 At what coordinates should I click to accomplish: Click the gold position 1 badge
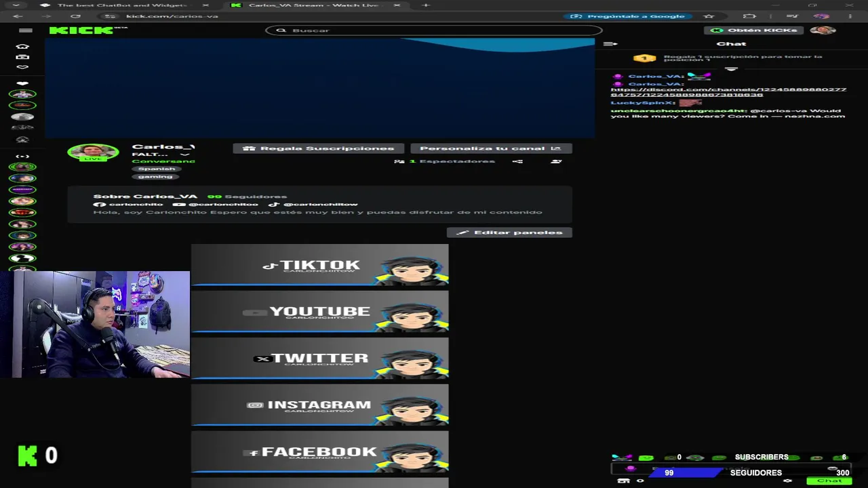[x=644, y=59]
